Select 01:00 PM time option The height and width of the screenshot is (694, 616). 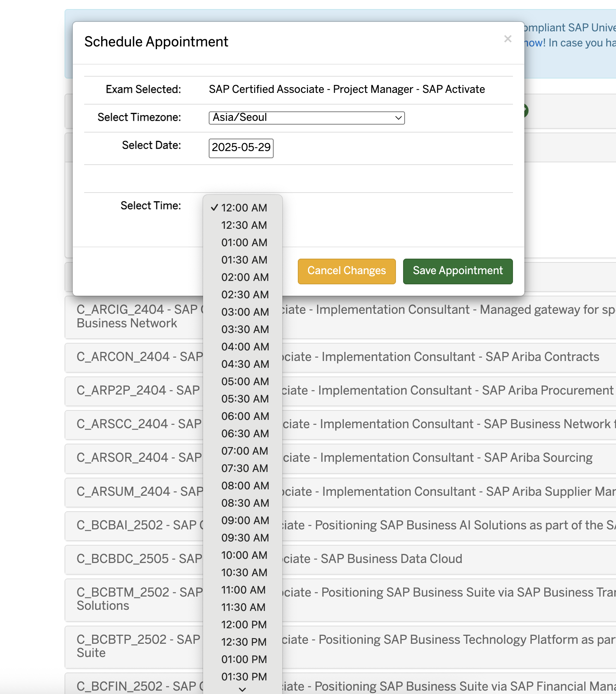(243, 659)
